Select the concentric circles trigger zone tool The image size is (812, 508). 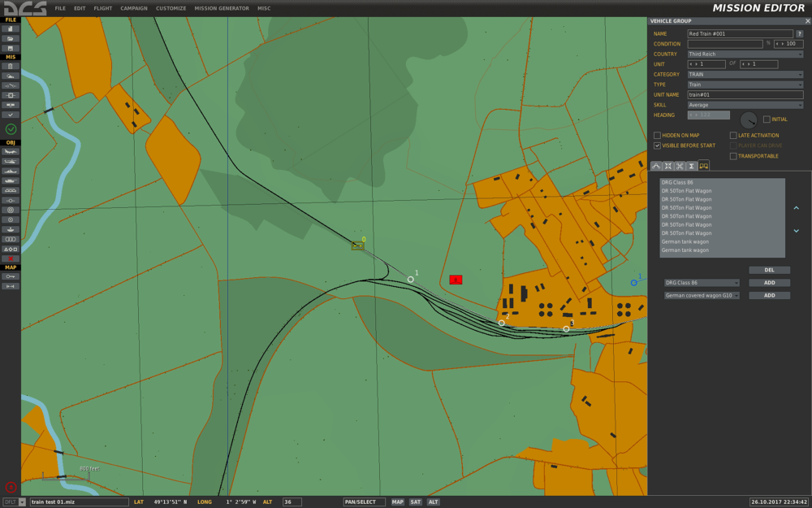[11, 210]
